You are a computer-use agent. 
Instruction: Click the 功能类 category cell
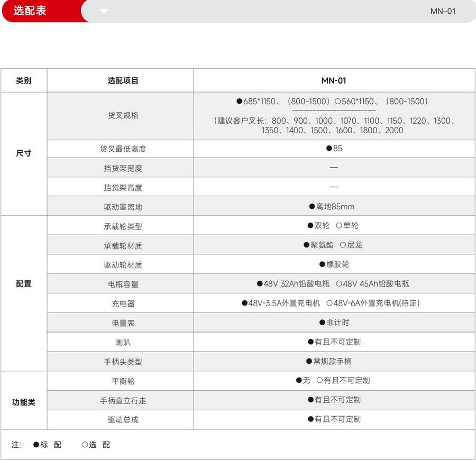[x=24, y=402]
